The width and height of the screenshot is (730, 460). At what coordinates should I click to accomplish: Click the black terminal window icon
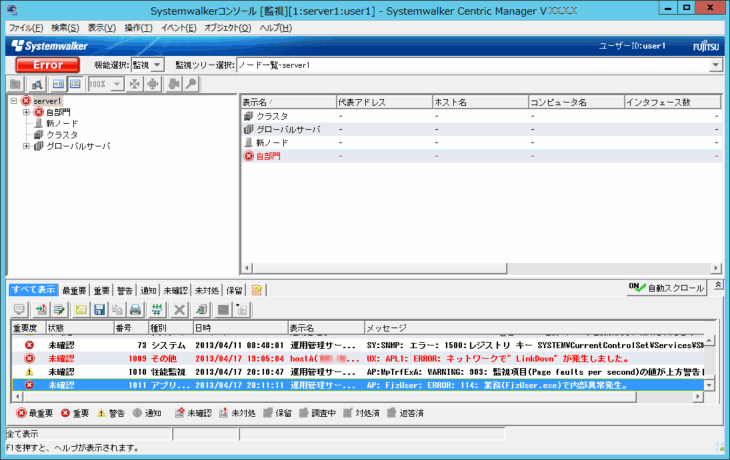223,309
